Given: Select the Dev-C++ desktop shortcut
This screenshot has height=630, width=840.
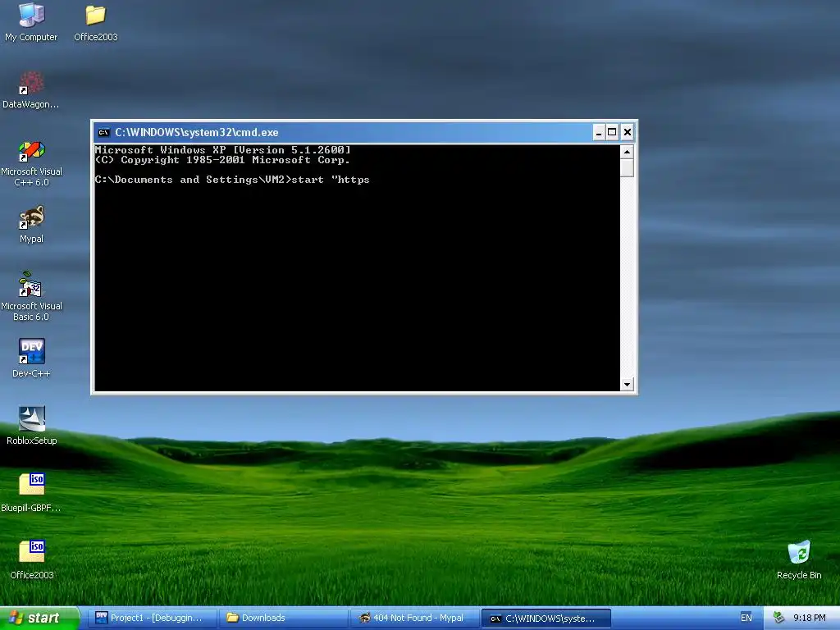Looking at the screenshot, I should click(x=31, y=358).
